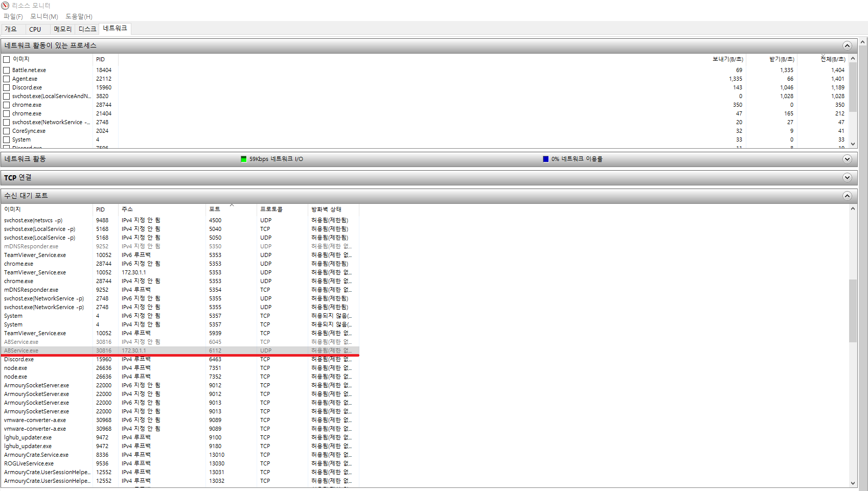The image size is (868, 491).
Task: Click the listening ports scroll-up arrow
Action: (853, 208)
